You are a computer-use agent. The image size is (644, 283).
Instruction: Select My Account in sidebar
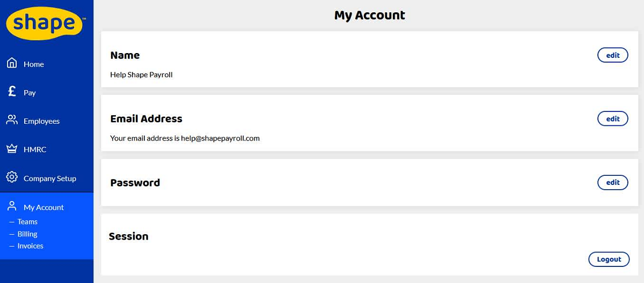tap(43, 207)
